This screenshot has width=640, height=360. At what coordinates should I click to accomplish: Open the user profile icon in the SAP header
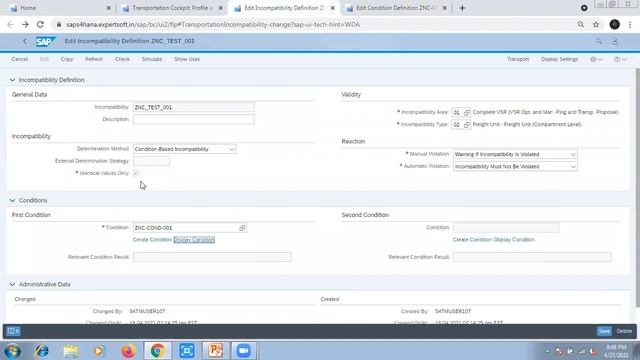(615, 41)
